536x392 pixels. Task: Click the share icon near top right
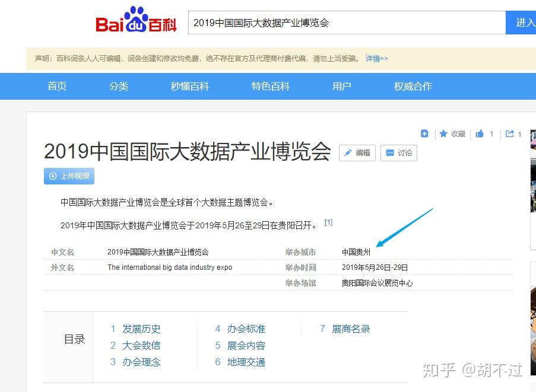(510, 133)
